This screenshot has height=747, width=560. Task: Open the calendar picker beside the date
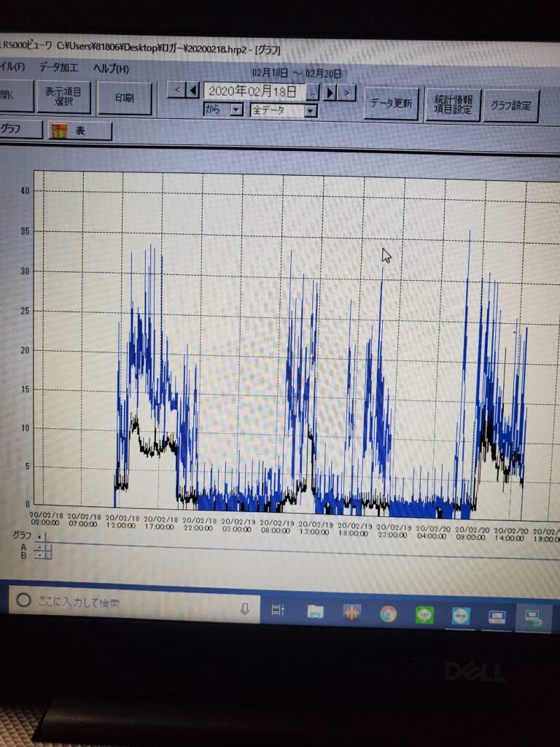(312, 93)
